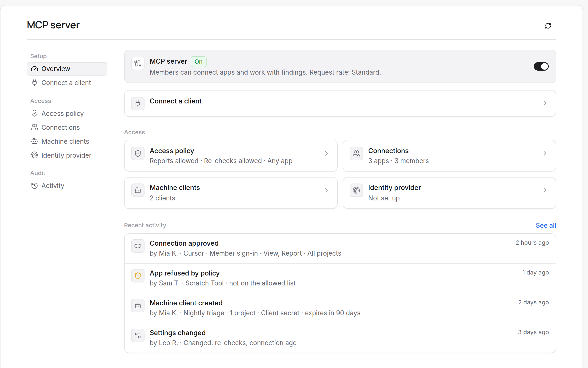This screenshot has width=588, height=368.
Task: Click the shield icon on Access policy card
Action: (138, 153)
